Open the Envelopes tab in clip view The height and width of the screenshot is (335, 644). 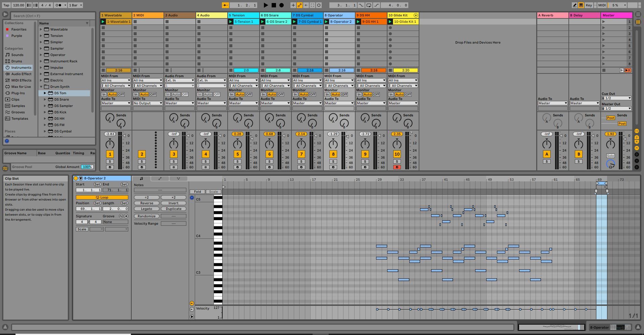point(160,178)
